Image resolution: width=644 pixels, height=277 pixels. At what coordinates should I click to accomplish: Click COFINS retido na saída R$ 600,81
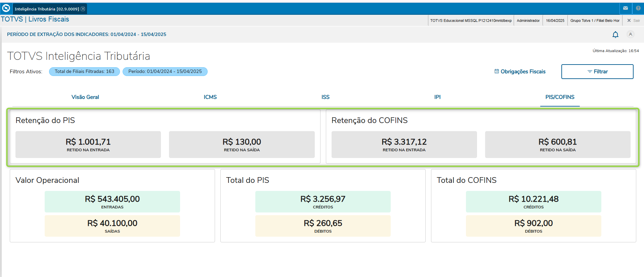(x=558, y=145)
